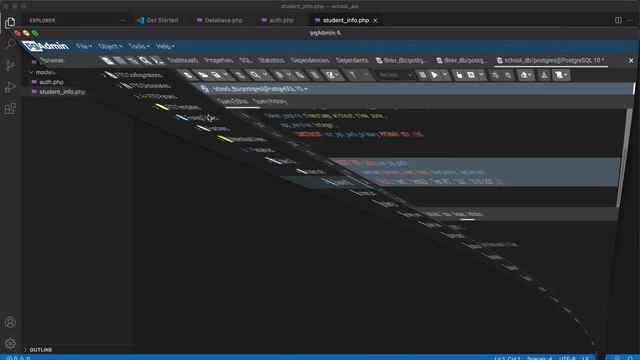This screenshot has width=640, height=360.
Task: Open the Explain options dropdown arrow
Action: [x=481, y=75]
